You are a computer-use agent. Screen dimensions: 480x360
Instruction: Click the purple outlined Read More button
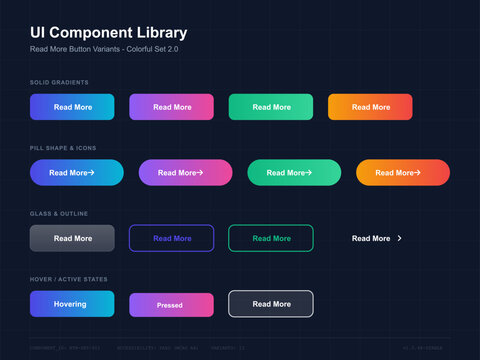[171, 238]
